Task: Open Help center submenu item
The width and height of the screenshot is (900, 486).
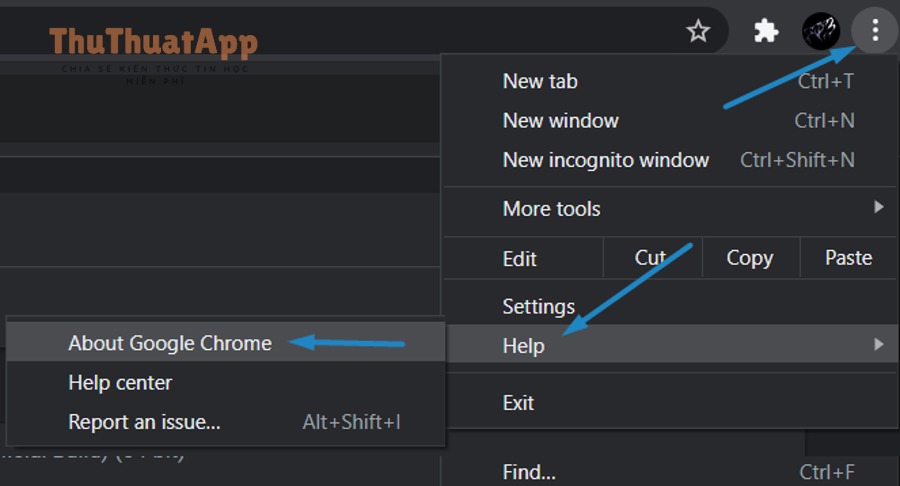Action: click(226, 382)
